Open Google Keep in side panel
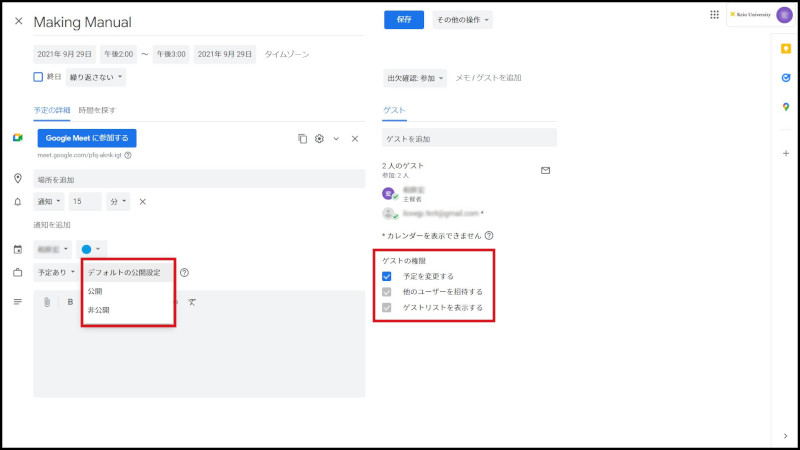The height and width of the screenshot is (450, 800). pyautogui.click(x=786, y=48)
